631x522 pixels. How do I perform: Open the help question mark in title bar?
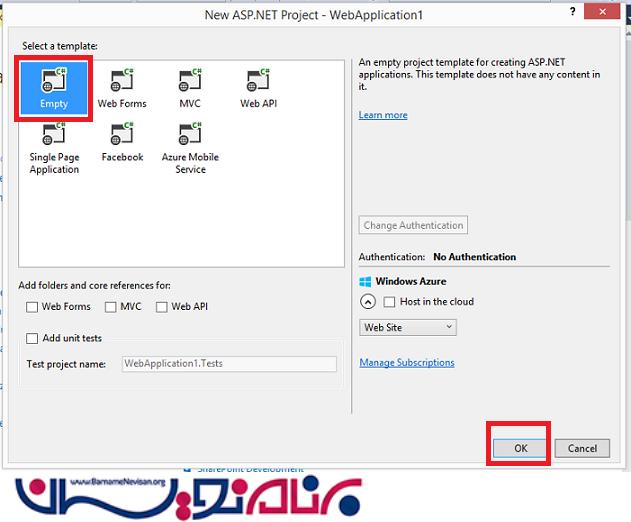coord(573,11)
